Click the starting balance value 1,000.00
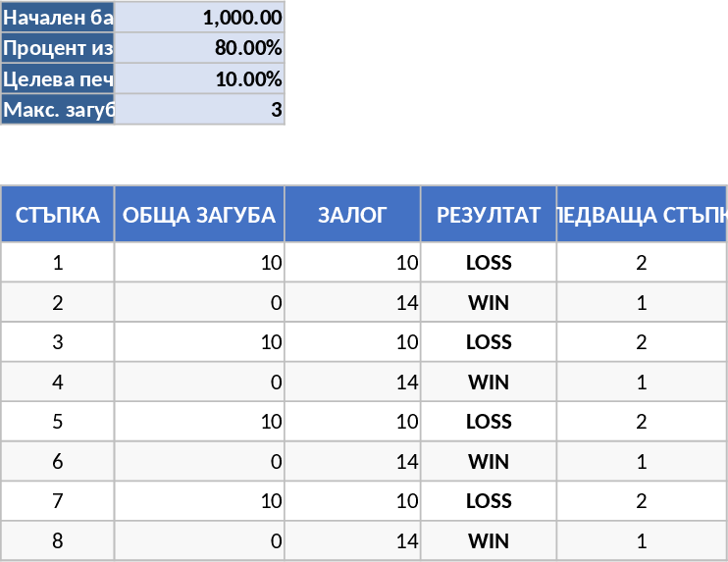Viewport: 728px width, 562px height. click(x=200, y=18)
